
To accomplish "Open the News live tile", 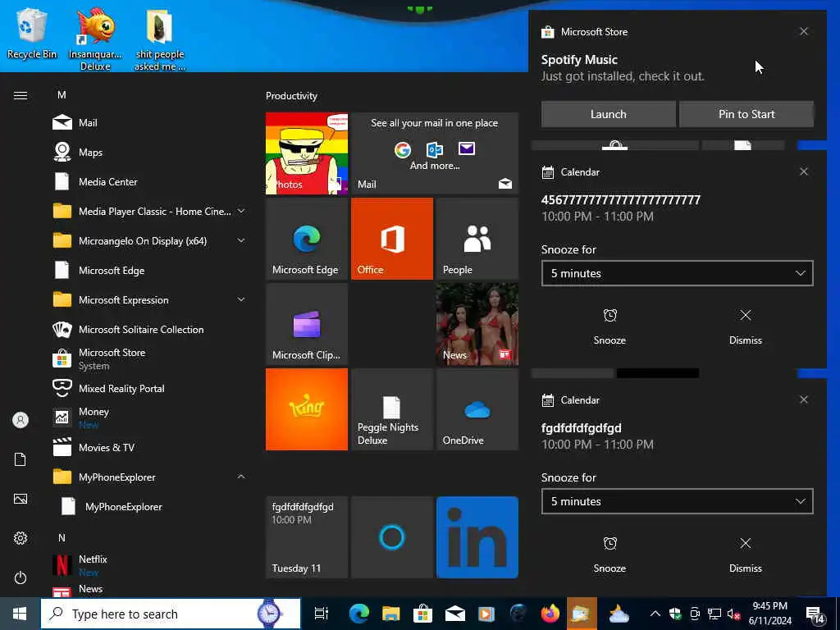I will pyautogui.click(x=477, y=324).
